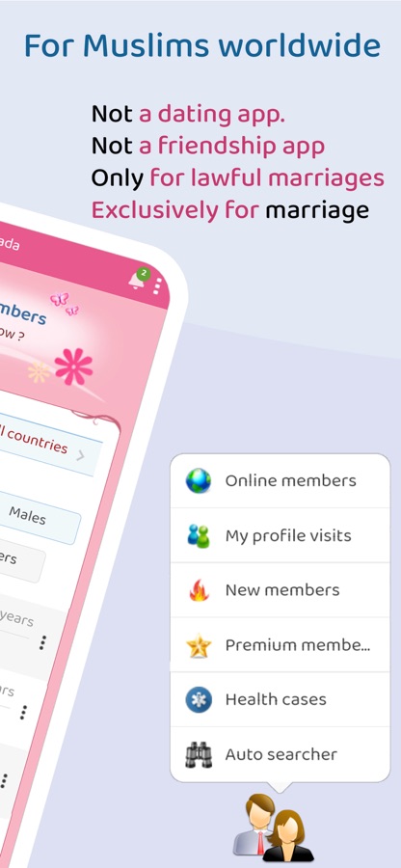Tap the notification bell with green badge
This screenshot has height=868, width=401.
[137, 279]
